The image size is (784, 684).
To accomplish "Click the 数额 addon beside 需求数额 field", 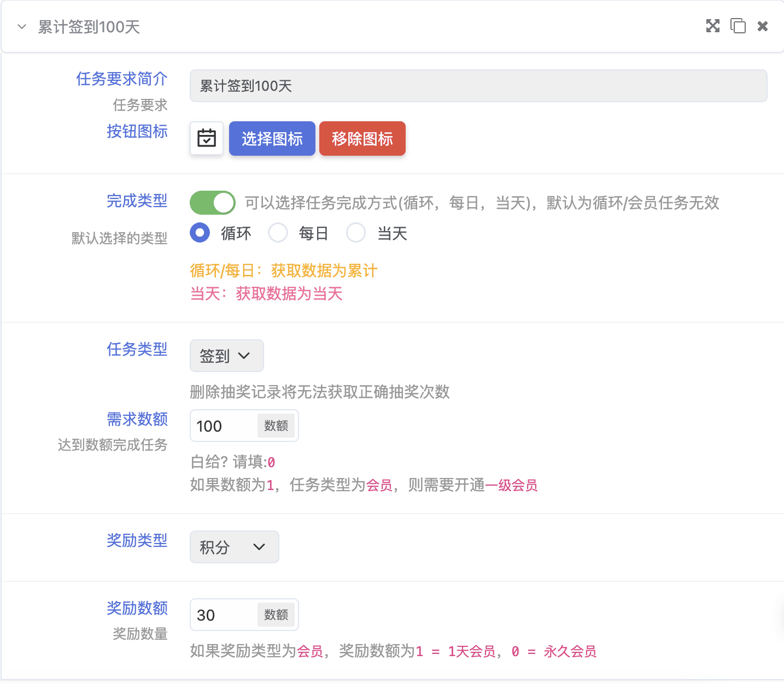I will click(x=276, y=426).
